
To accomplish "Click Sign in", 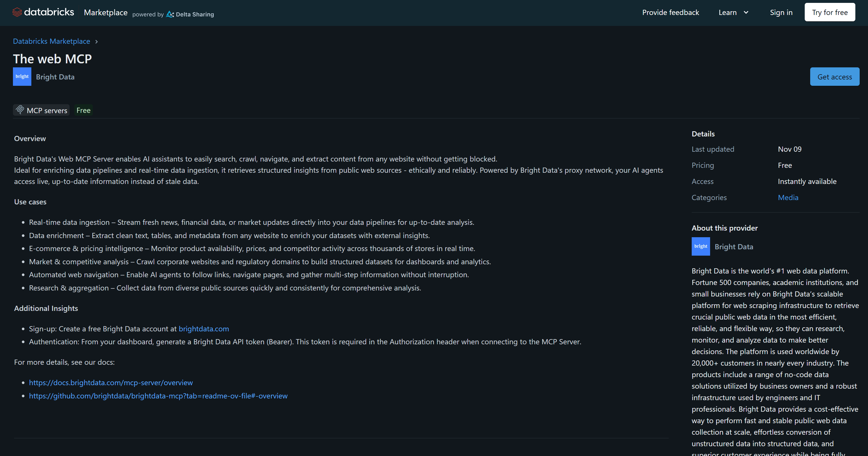I will [x=781, y=12].
